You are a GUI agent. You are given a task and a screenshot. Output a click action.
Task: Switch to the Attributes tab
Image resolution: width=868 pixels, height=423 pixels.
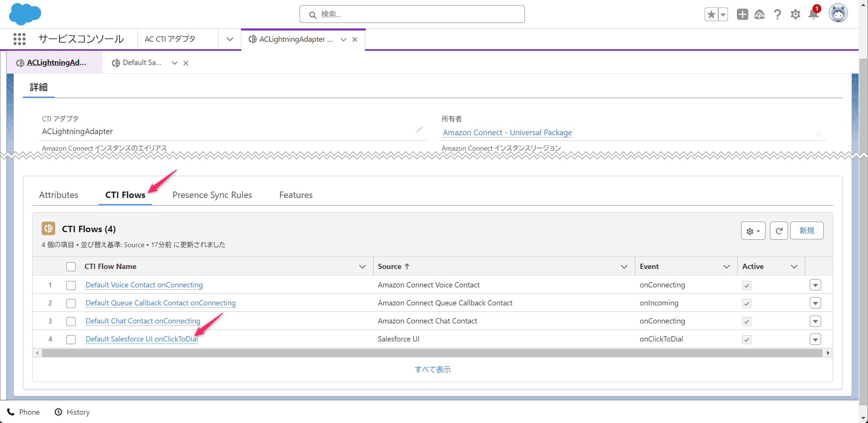59,195
